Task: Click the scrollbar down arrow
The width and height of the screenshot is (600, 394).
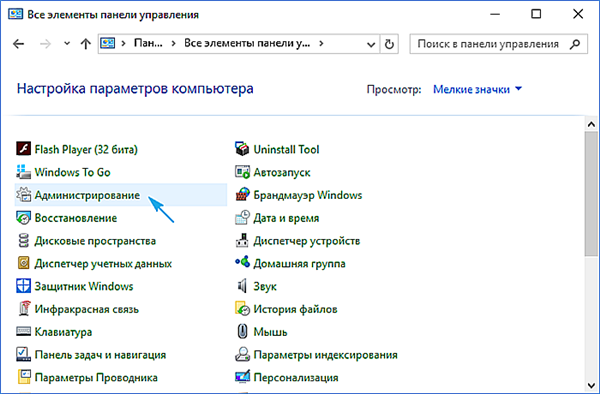Action: [x=591, y=385]
